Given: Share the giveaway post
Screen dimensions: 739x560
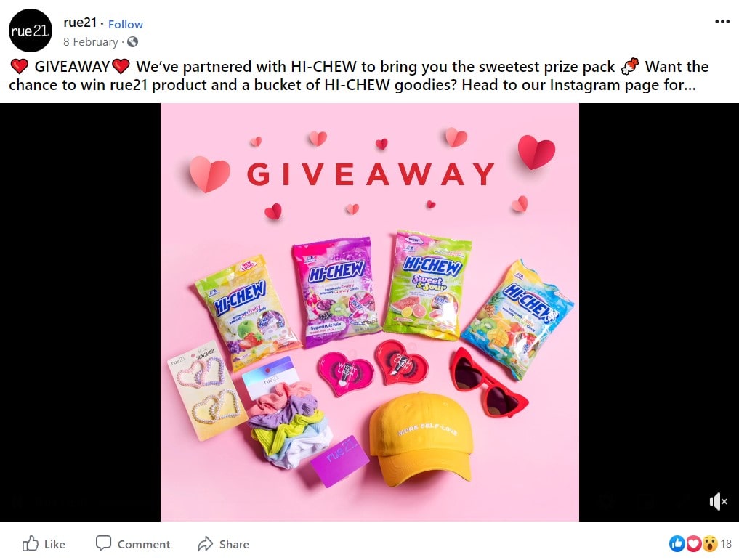Looking at the screenshot, I should tap(223, 544).
